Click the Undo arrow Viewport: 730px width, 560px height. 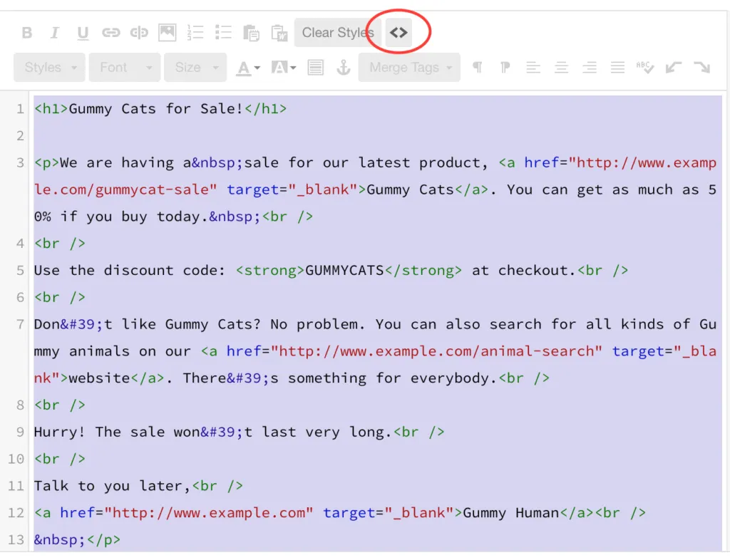(674, 67)
